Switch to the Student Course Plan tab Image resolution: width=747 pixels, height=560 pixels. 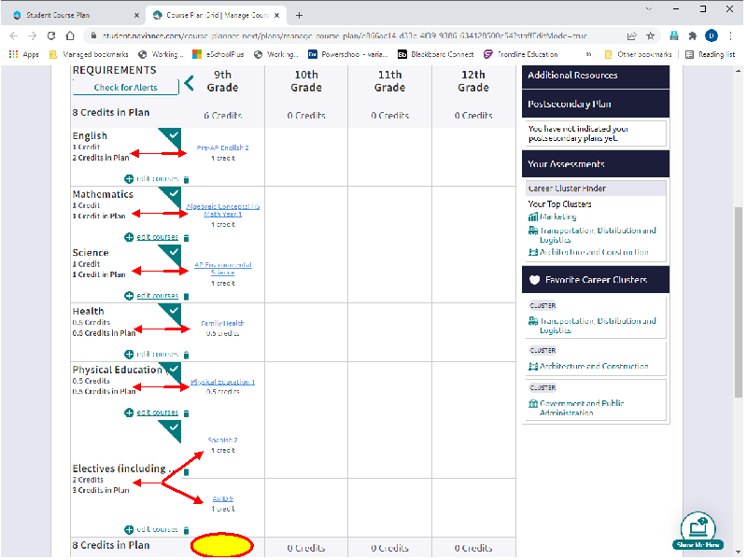[77, 15]
